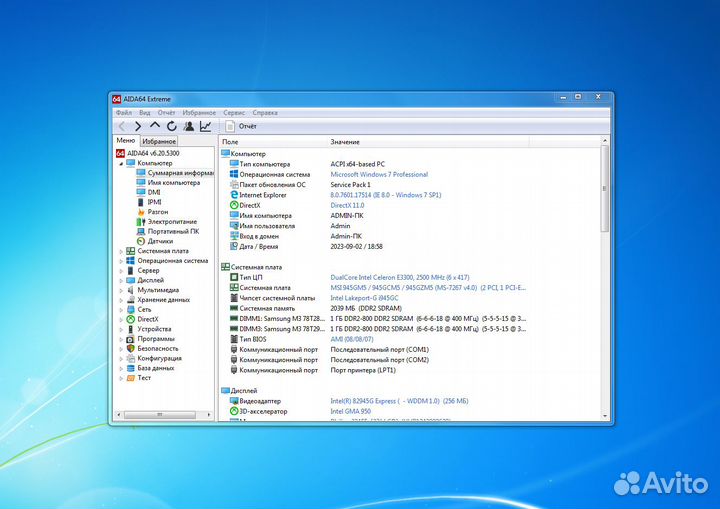The width and height of the screenshot is (720, 509).
Task: Open the Сервис menu
Action: pyautogui.click(x=234, y=113)
